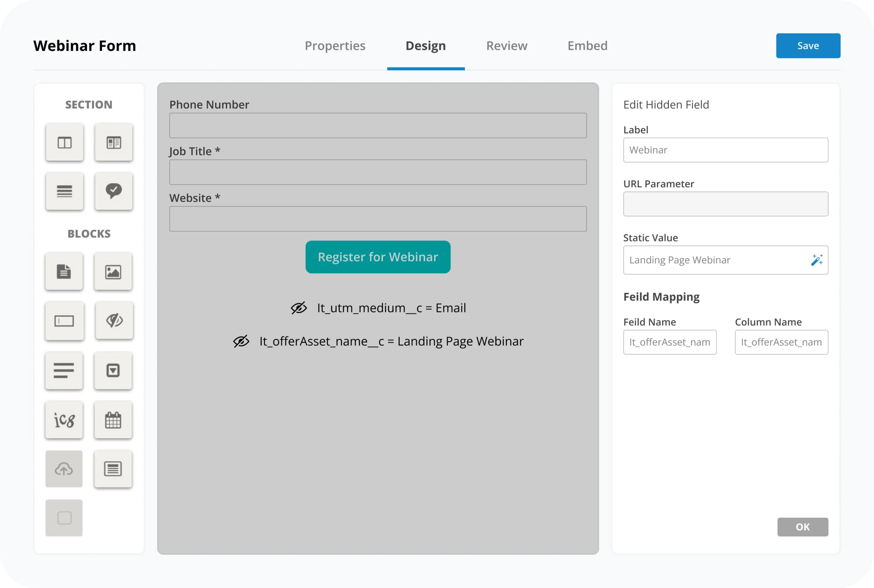Click the magic wand in Static Value
This screenshot has height=588, width=874.
point(817,260)
